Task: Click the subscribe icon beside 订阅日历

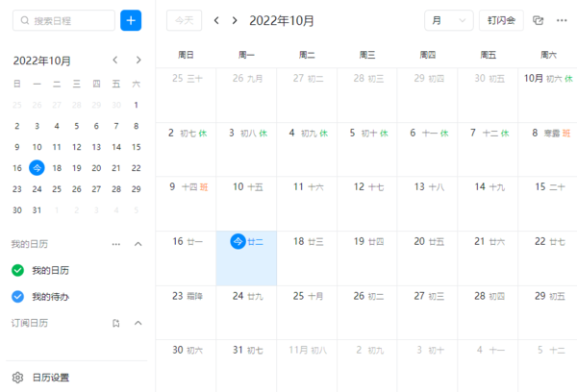Action: pos(116,323)
